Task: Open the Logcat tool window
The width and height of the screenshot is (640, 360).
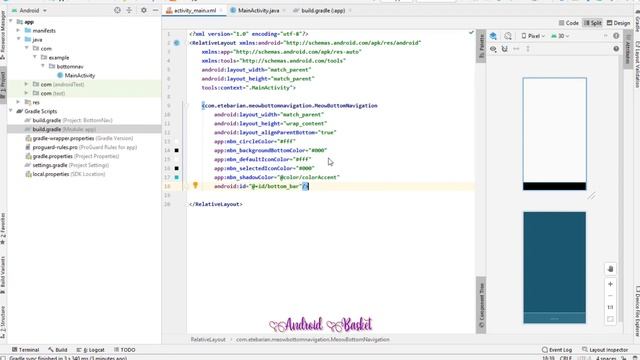Action: [x=91, y=350]
